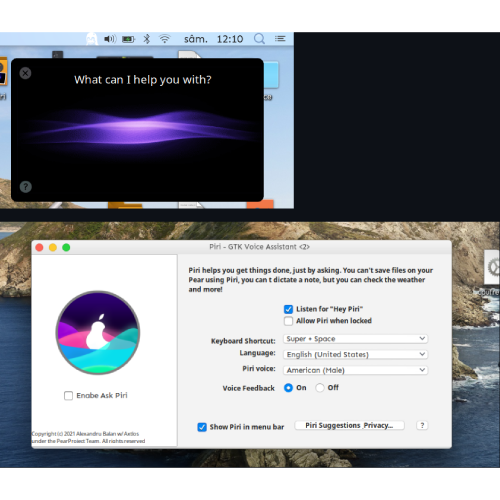Open the Language dropdown
Screen dimensions: 500x500
(356, 354)
